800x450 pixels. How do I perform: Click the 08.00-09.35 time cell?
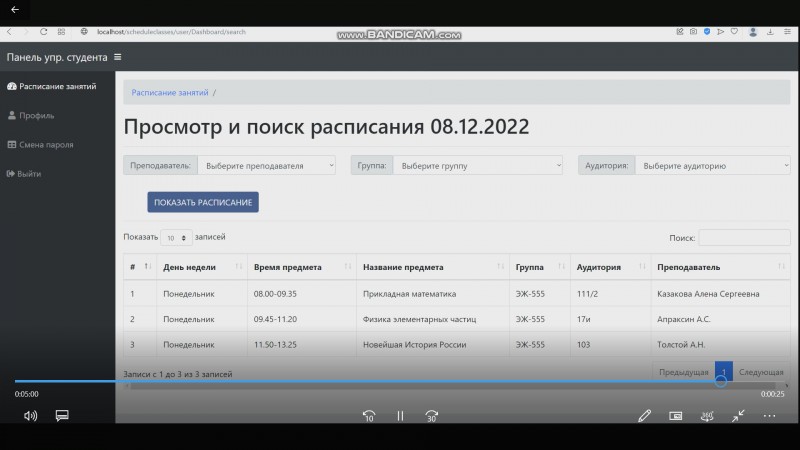(302, 293)
